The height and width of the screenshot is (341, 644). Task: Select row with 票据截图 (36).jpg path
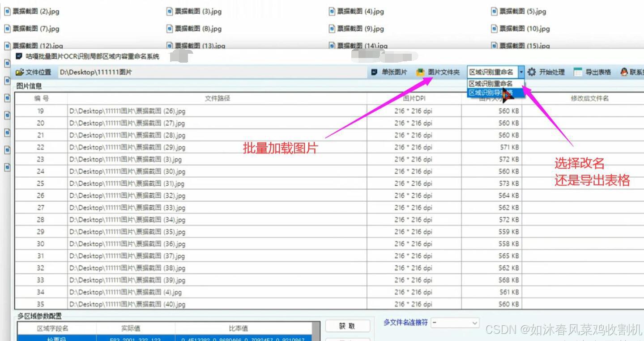(329, 244)
